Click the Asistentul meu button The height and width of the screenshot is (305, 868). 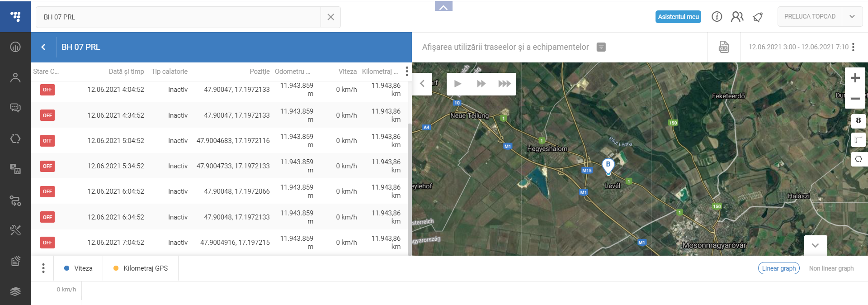678,17
